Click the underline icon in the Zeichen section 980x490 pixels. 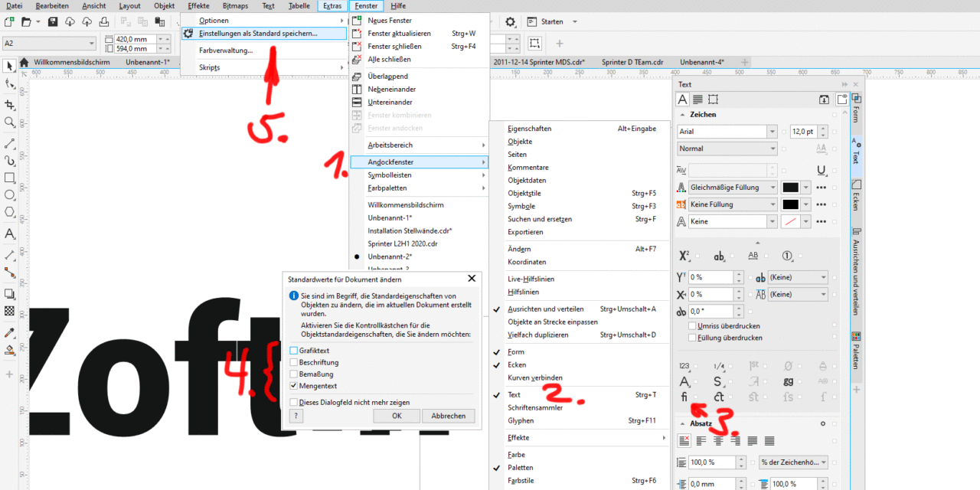click(821, 171)
